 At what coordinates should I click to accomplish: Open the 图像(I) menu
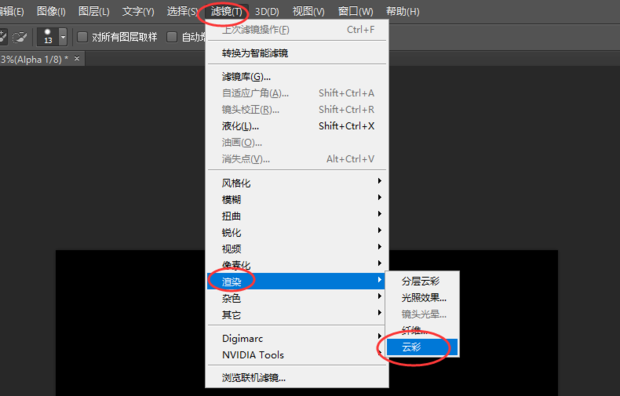[x=51, y=11]
